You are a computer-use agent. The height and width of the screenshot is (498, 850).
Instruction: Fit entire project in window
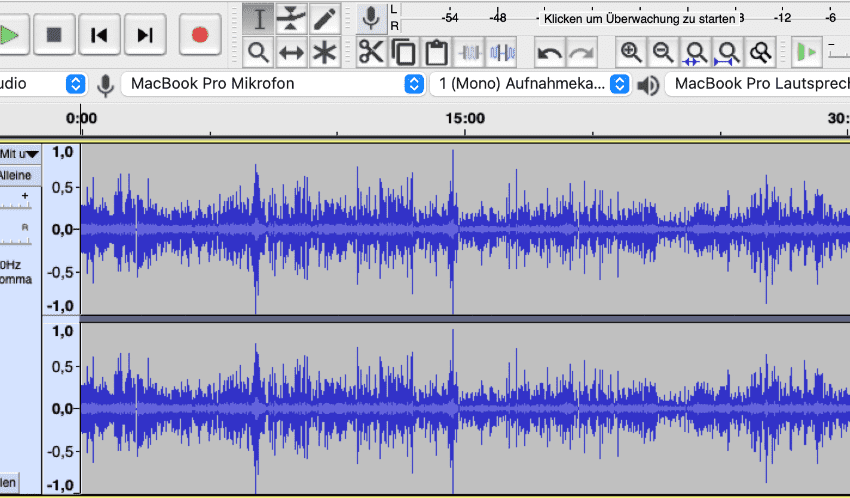click(x=728, y=53)
